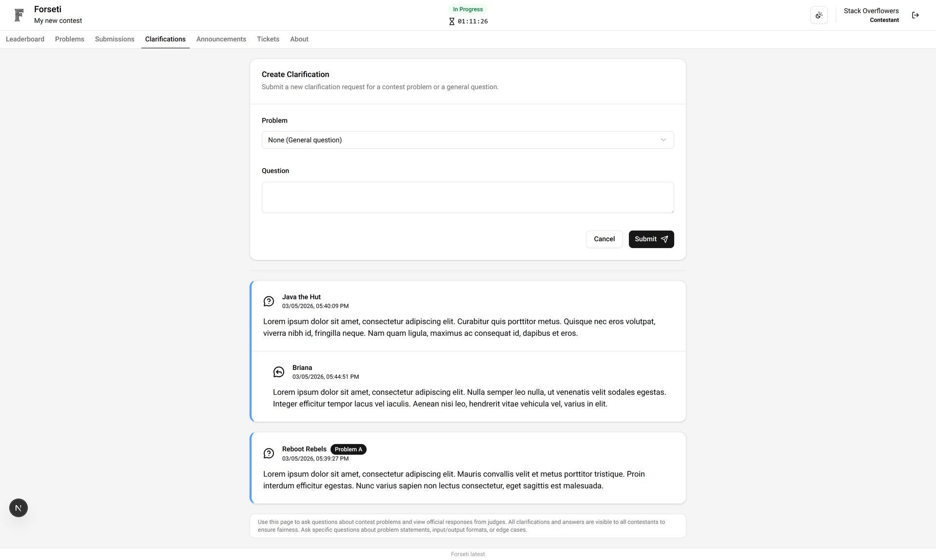
Task: Select the Announcements tab
Action: [221, 39]
